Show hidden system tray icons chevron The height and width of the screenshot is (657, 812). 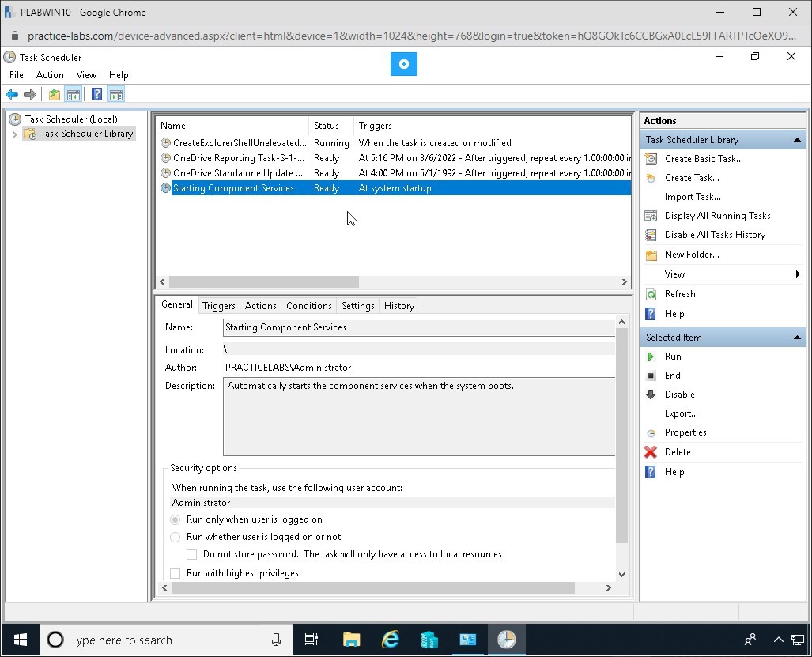(x=778, y=640)
